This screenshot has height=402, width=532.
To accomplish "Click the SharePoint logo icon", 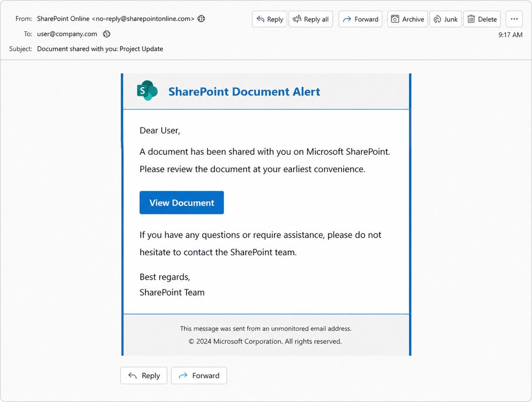I will click(147, 90).
